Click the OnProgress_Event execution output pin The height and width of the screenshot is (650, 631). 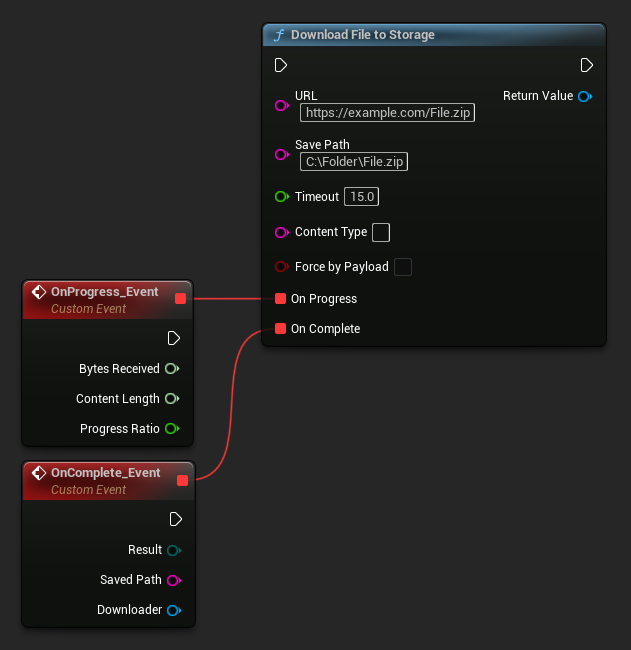174,338
